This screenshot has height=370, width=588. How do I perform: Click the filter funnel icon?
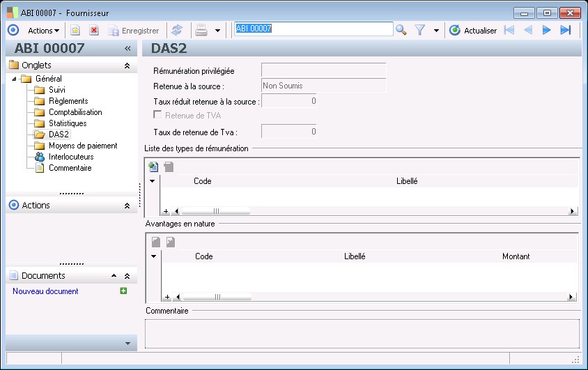click(x=420, y=30)
